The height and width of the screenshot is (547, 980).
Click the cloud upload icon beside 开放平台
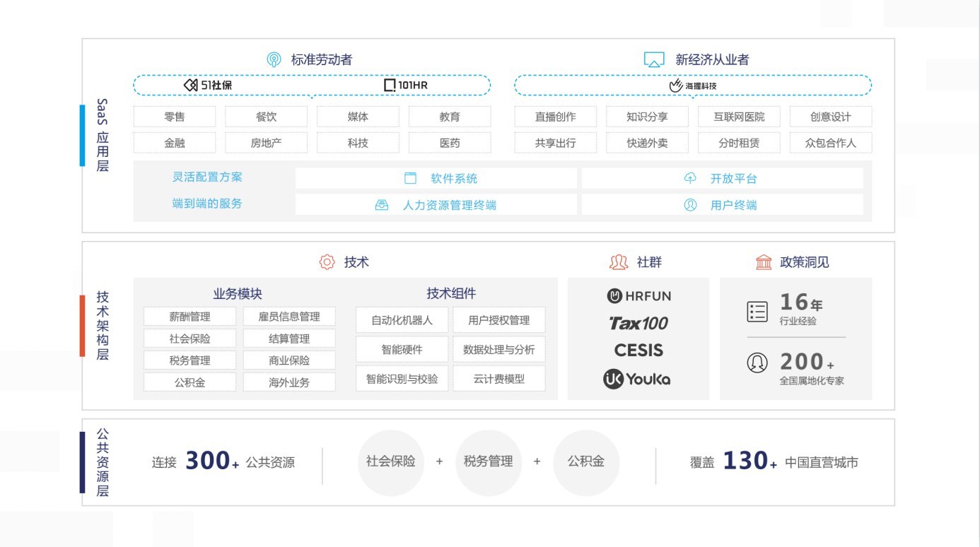[x=690, y=178]
